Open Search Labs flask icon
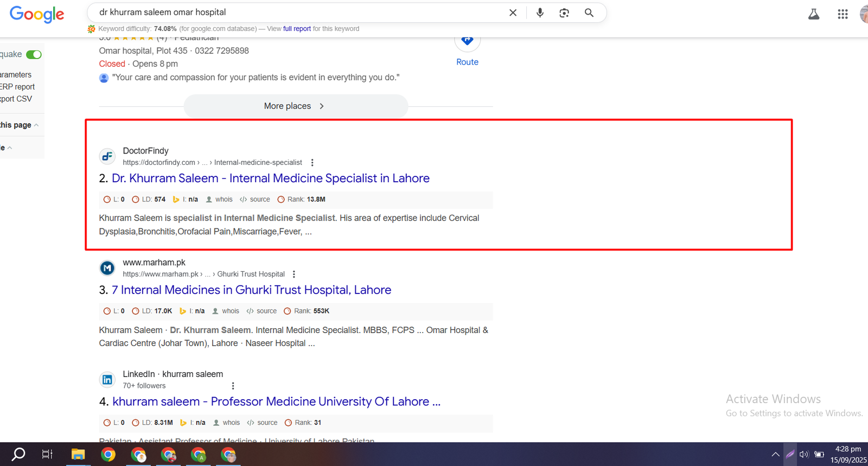This screenshot has width=868, height=466. coord(813,15)
